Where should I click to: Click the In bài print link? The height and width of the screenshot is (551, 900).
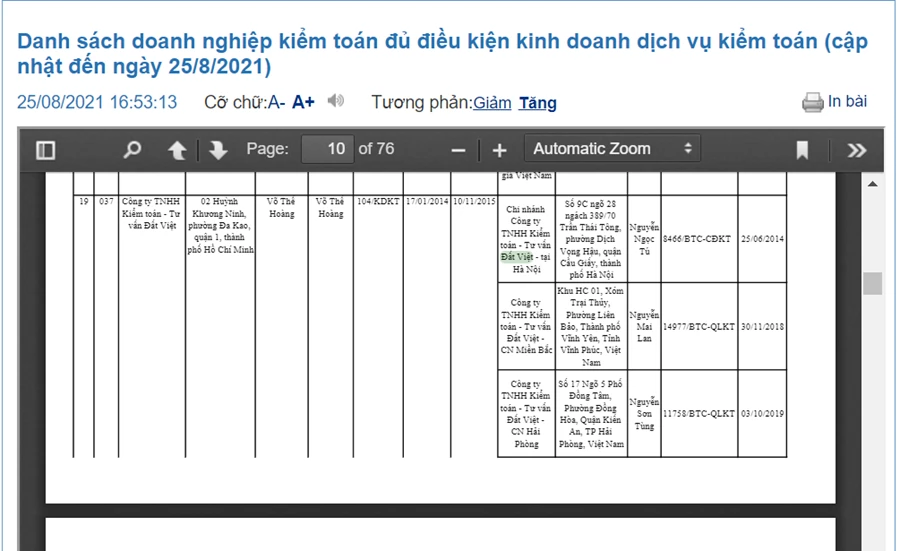[x=847, y=102]
